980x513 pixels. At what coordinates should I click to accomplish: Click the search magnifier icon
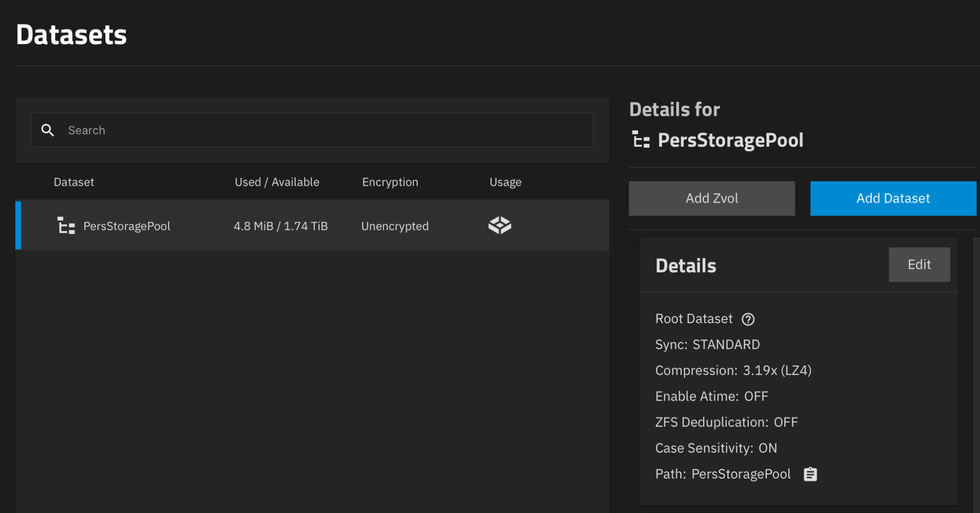click(x=48, y=130)
